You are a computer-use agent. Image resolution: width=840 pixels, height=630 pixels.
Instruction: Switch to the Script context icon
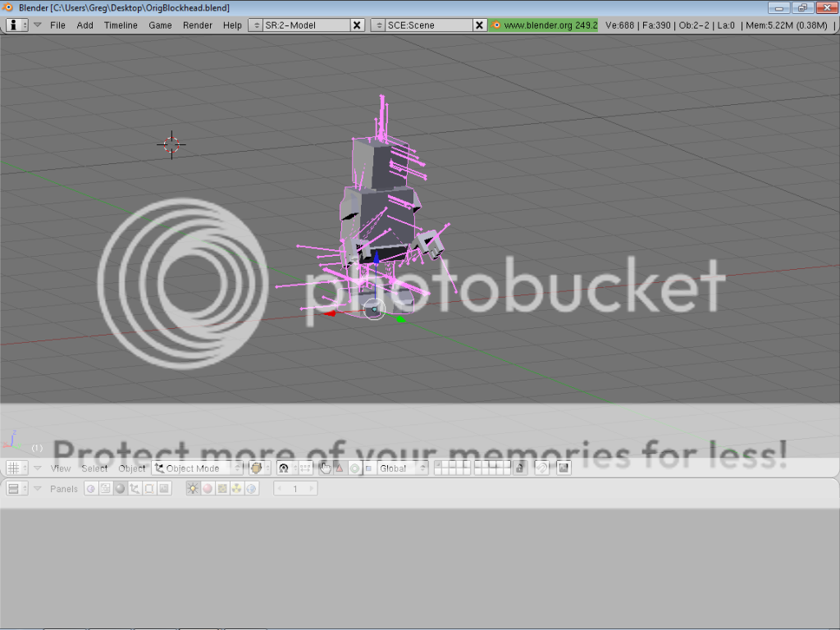coord(106,489)
